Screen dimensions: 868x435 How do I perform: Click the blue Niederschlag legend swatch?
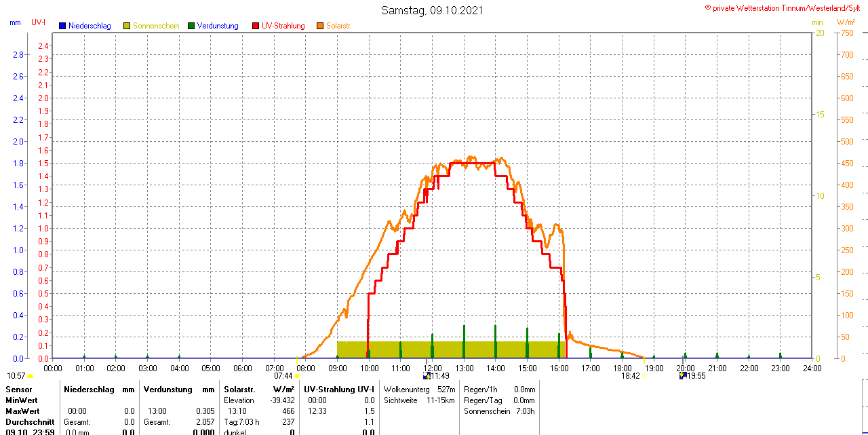click(63, 26)
